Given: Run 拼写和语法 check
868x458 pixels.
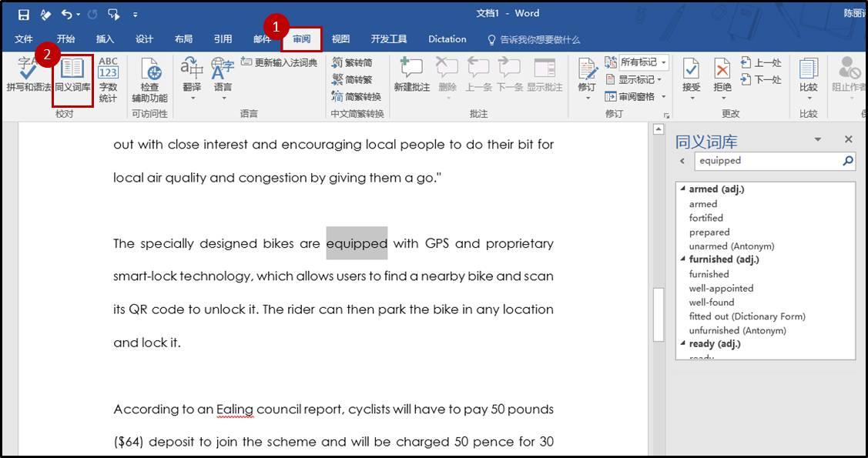Looking at the screenshot, I should pos(27,75).
